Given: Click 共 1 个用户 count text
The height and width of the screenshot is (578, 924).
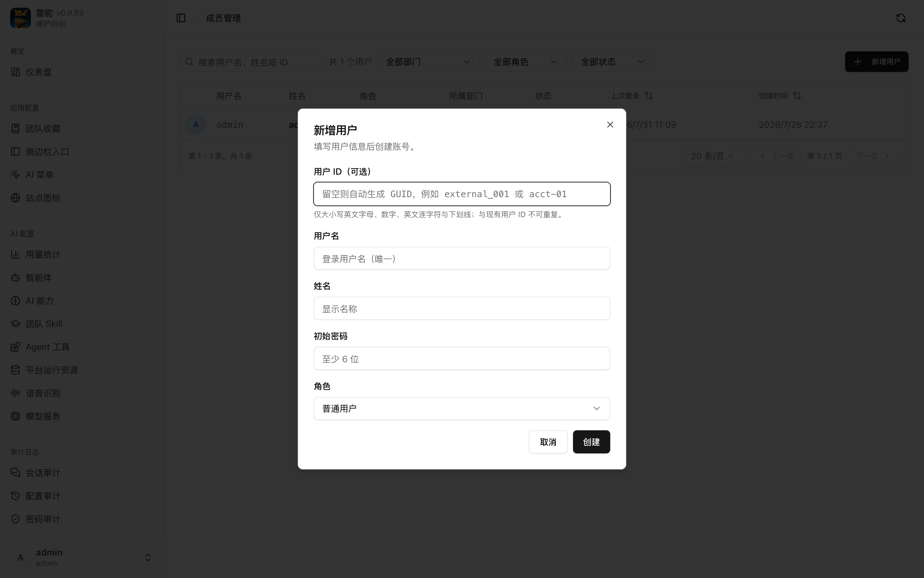Looking at the screenshot, I should pos(350,62).
